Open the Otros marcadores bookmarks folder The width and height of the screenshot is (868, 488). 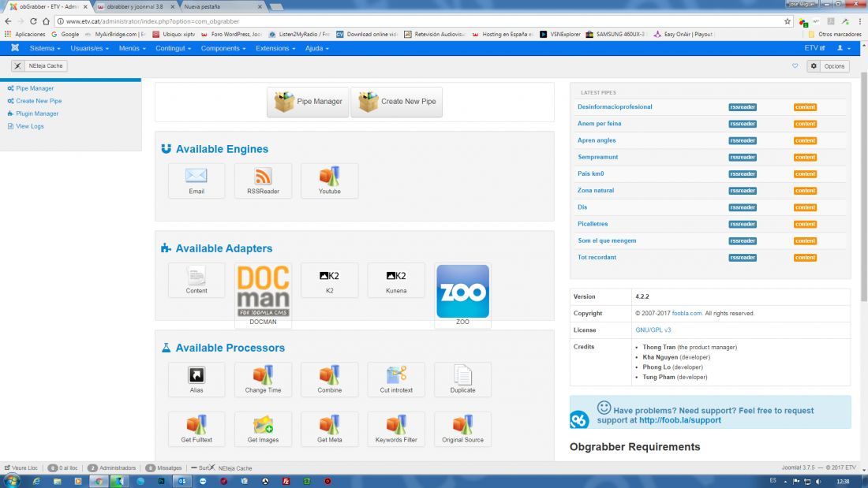tap(835, 35)
